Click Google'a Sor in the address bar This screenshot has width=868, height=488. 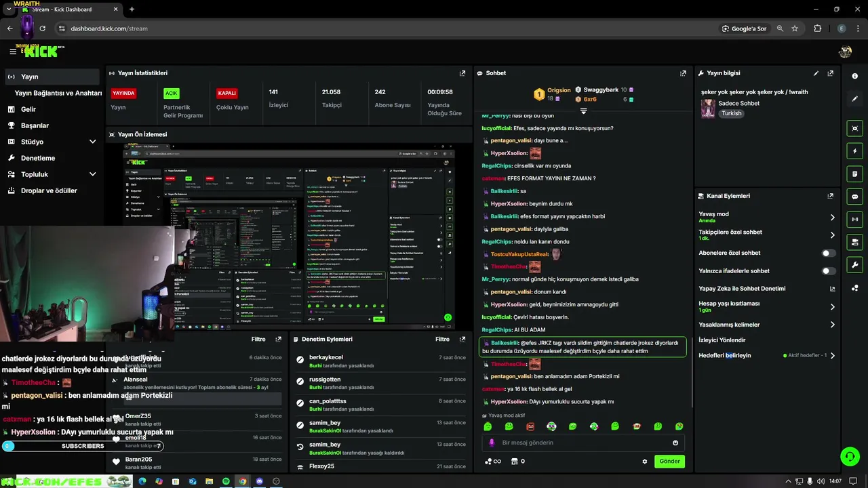(x=744, y=28)
